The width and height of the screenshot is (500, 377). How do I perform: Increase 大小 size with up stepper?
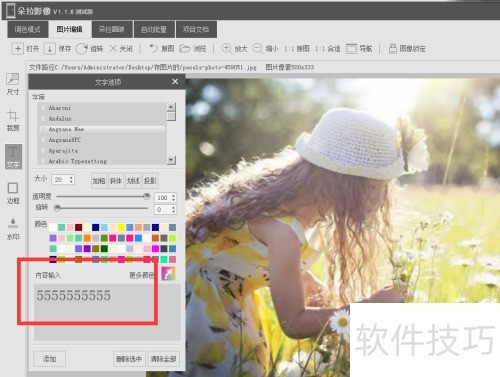tap(71, 177)
